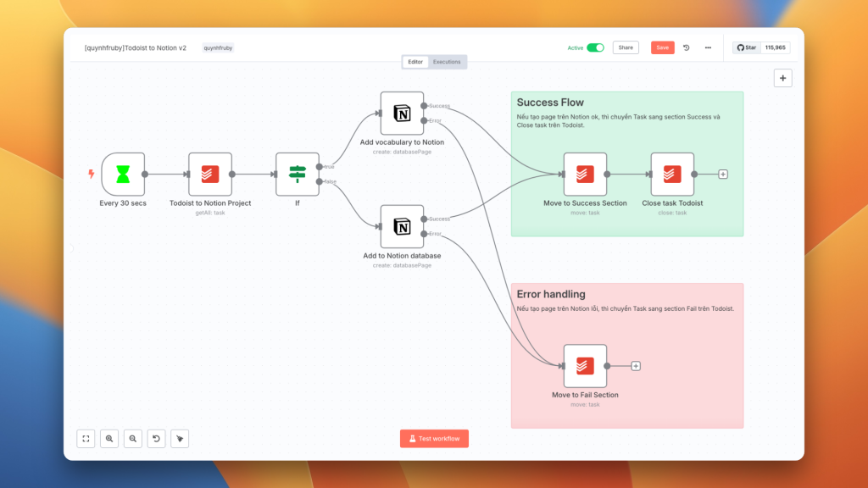
Task: Add a node after Close task Todoist
Action: click(723, 175)
